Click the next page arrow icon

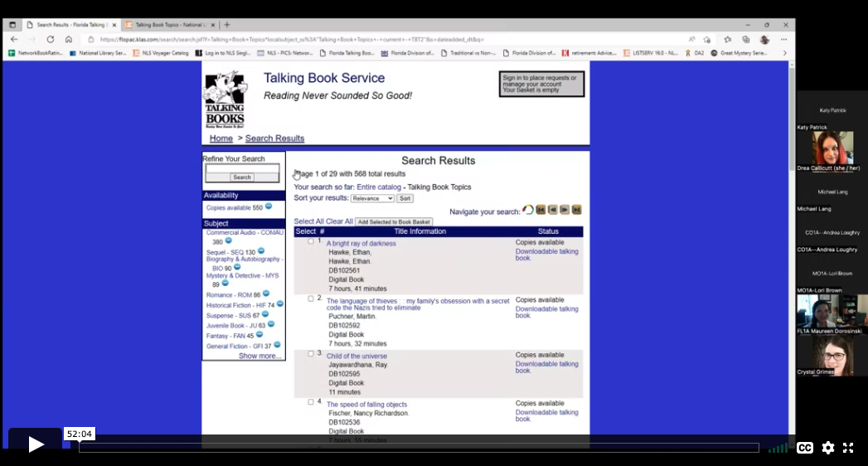(x=565, y=210)
